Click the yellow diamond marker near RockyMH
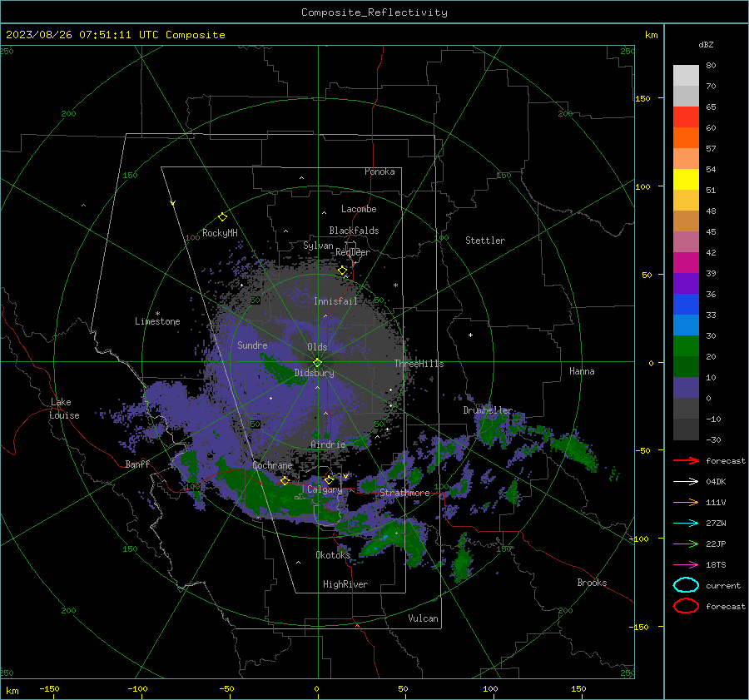The image size is (749, 700). 222,217
